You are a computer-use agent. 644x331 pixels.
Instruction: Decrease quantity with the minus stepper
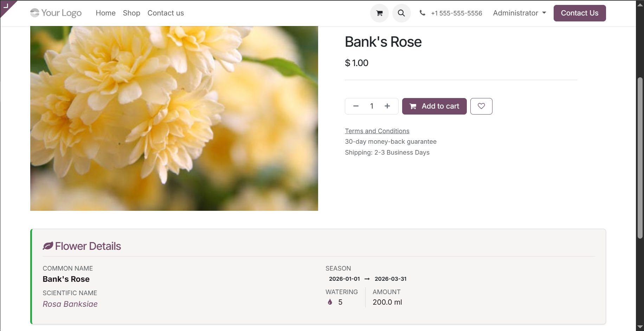coord(356,106)
